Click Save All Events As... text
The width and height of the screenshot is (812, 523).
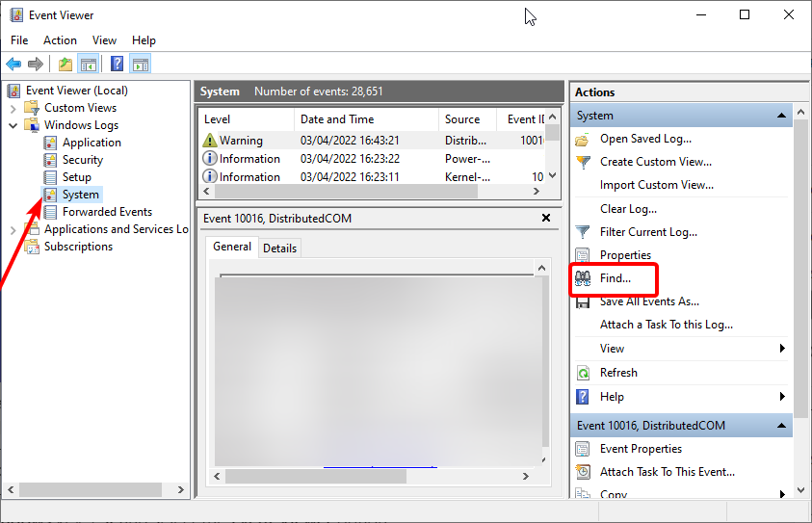[649, 301]
